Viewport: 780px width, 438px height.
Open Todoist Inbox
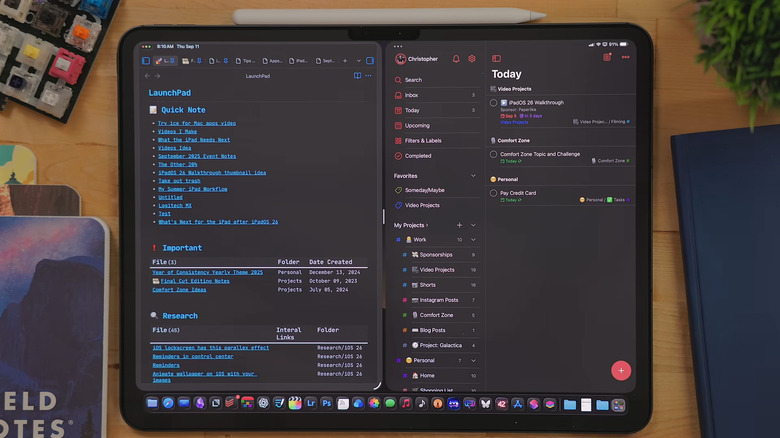[x=435, y=95]
